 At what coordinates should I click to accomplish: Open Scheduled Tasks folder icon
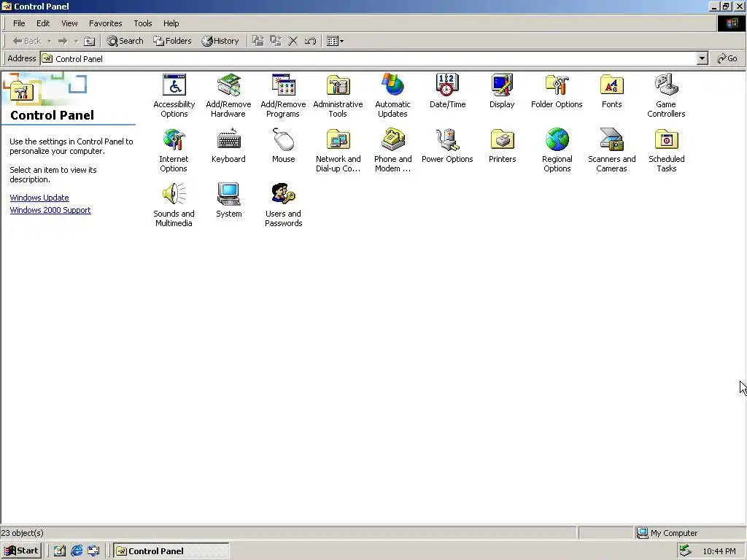coord(666,140)
